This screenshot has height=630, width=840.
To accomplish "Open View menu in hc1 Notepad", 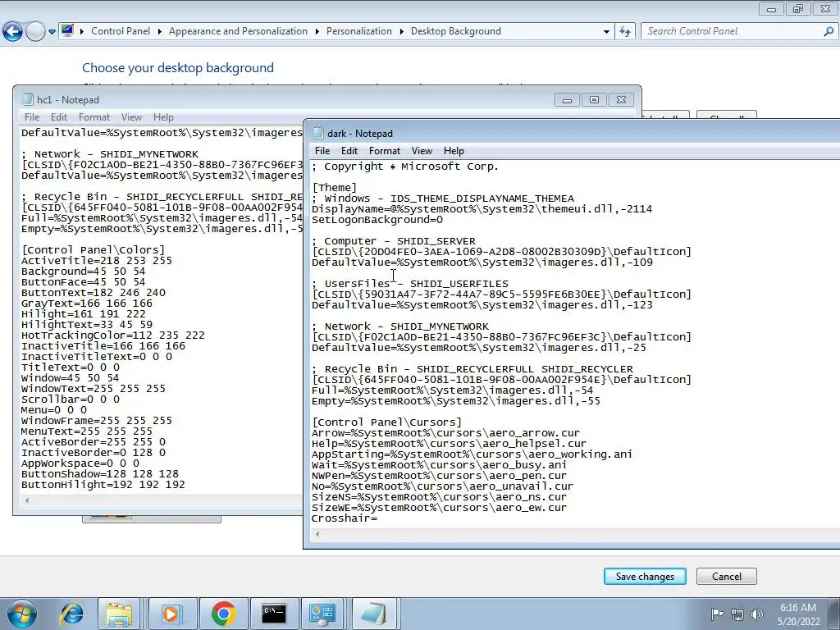I will click(131, 117).
